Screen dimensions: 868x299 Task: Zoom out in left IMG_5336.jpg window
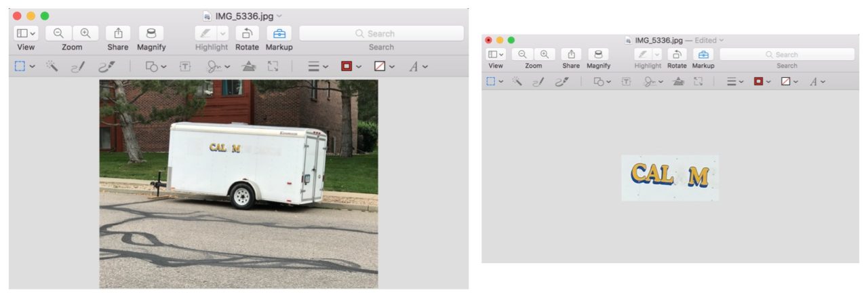(58, 33)
